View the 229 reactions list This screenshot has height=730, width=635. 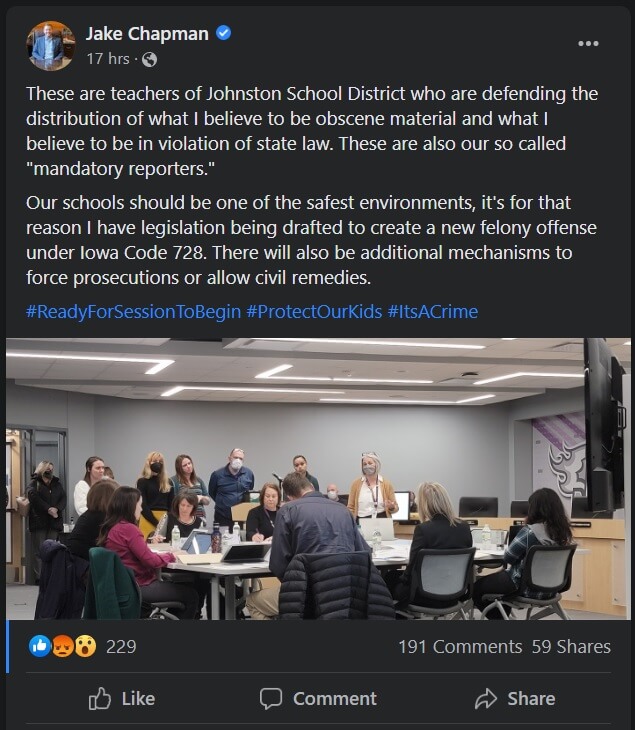(121, 646)
